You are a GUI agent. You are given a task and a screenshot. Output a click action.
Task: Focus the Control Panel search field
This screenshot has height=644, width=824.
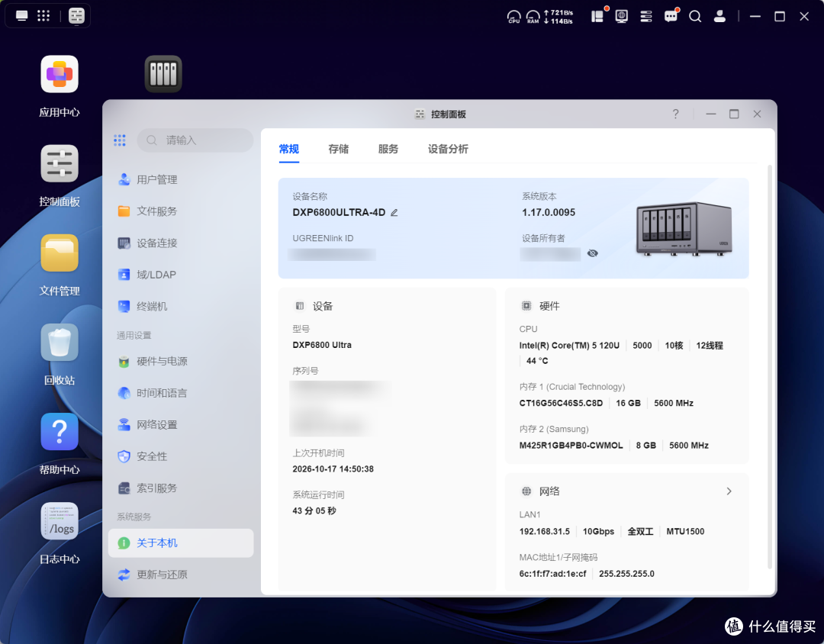pyautogui.click(x=195, y=140)
